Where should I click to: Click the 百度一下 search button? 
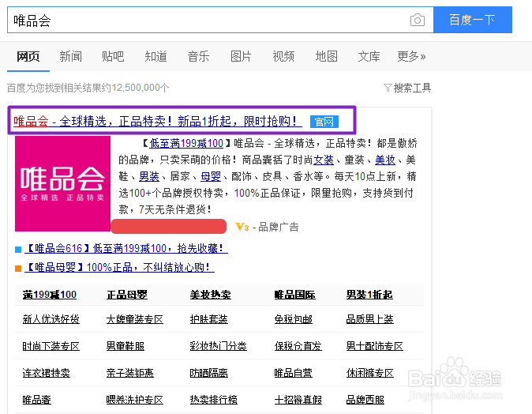tap(473, 20)
